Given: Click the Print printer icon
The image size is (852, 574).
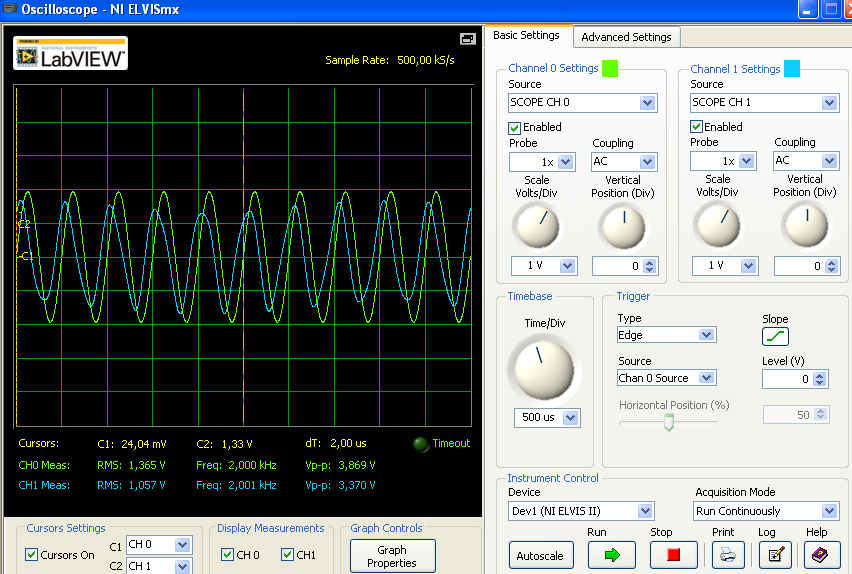Looking at the screenshot, I should [x=728, y=555].
